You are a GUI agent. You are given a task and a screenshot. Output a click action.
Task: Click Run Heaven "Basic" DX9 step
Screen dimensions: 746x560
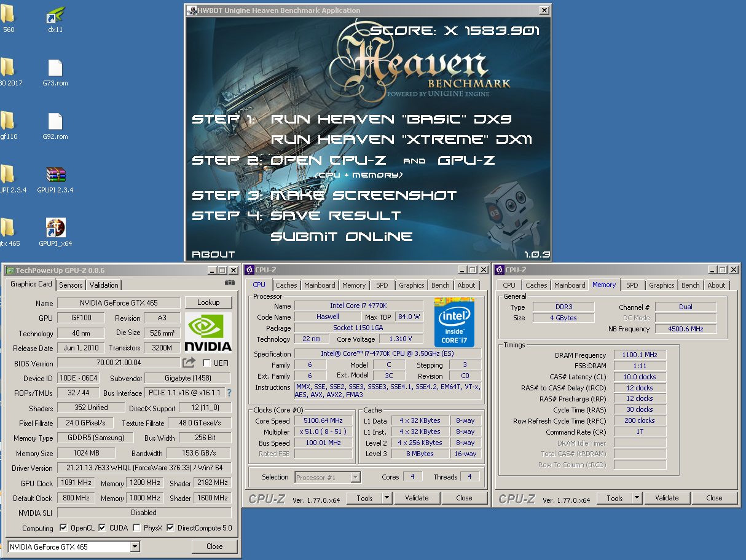coord(391,119)
